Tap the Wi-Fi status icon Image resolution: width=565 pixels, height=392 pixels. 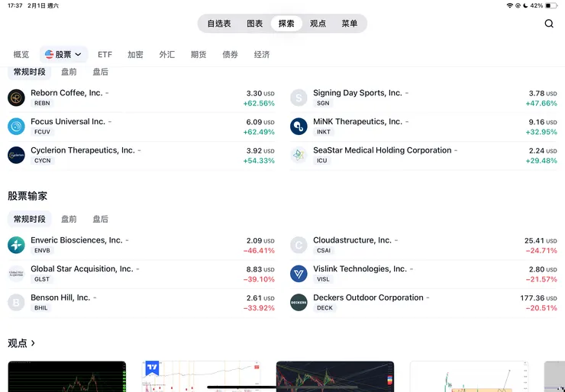coord(509,5)
